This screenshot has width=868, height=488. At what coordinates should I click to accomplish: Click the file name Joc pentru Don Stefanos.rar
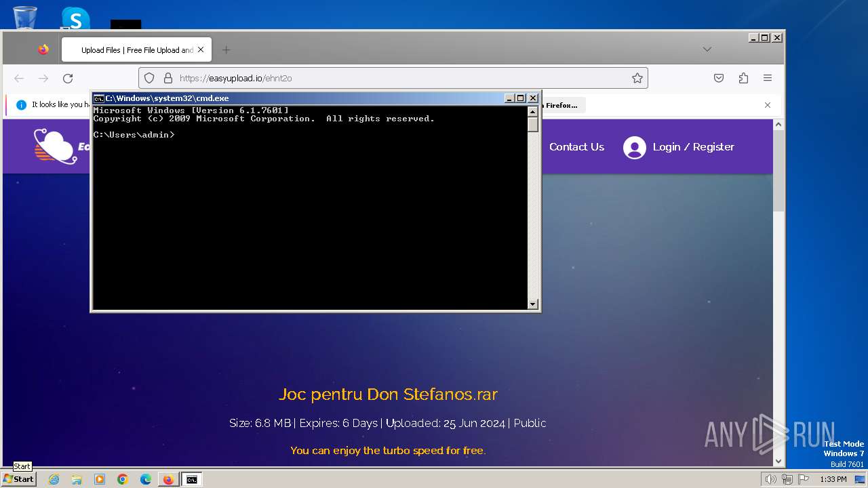tap(388, 394)
